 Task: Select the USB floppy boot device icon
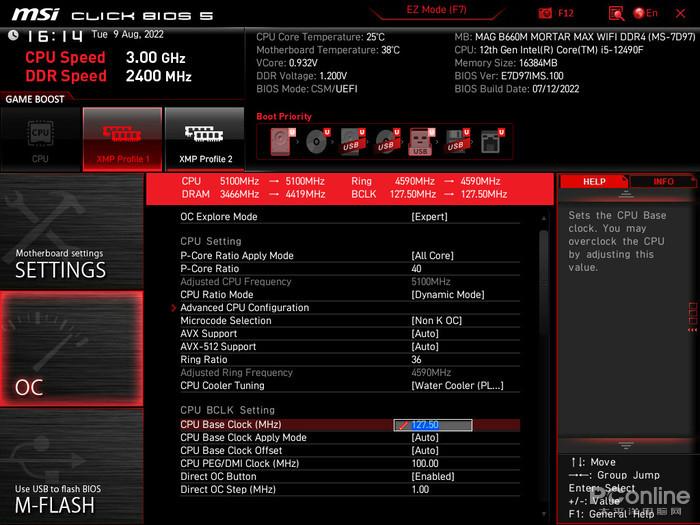click(x=457, y=142)
